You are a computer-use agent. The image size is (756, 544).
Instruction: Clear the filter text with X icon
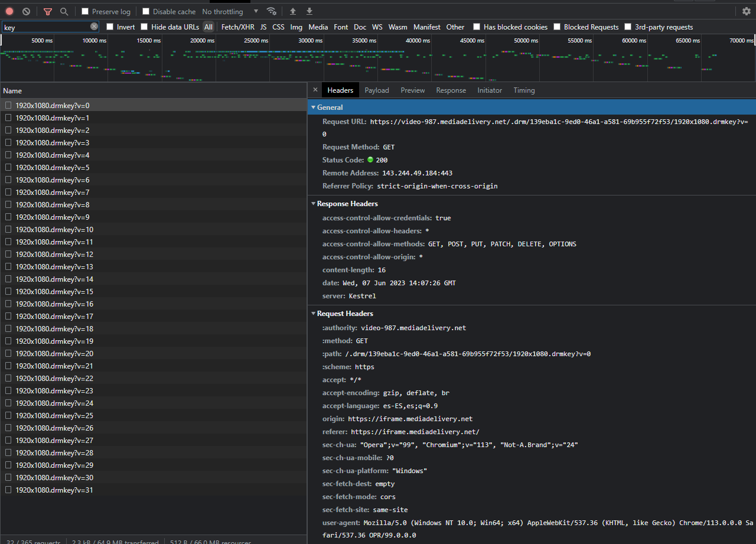click(94, 27)
